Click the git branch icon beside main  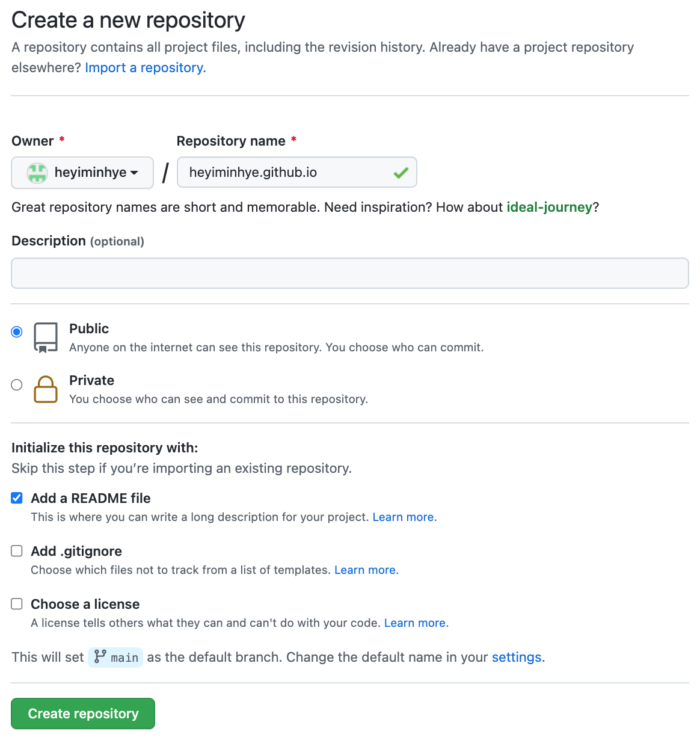click(x=100, y=656)
